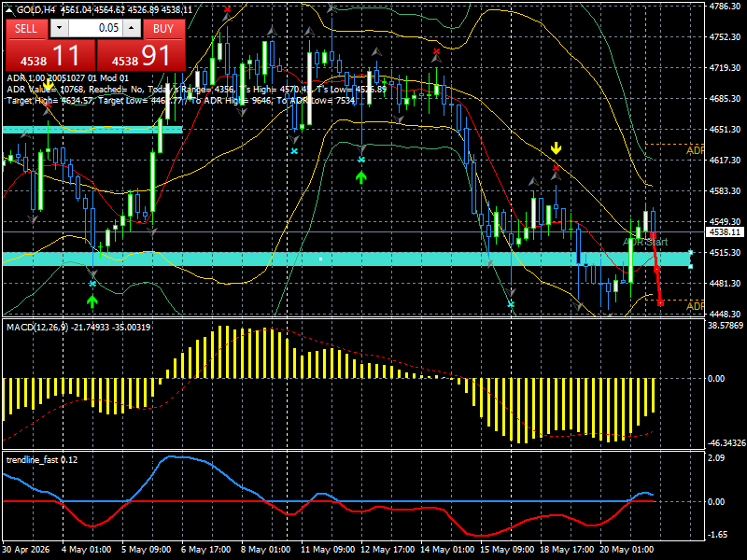Viewport: 747px width, 560px height.
Task: Click the -46.34326 MACD scale value
Action: 726,442
